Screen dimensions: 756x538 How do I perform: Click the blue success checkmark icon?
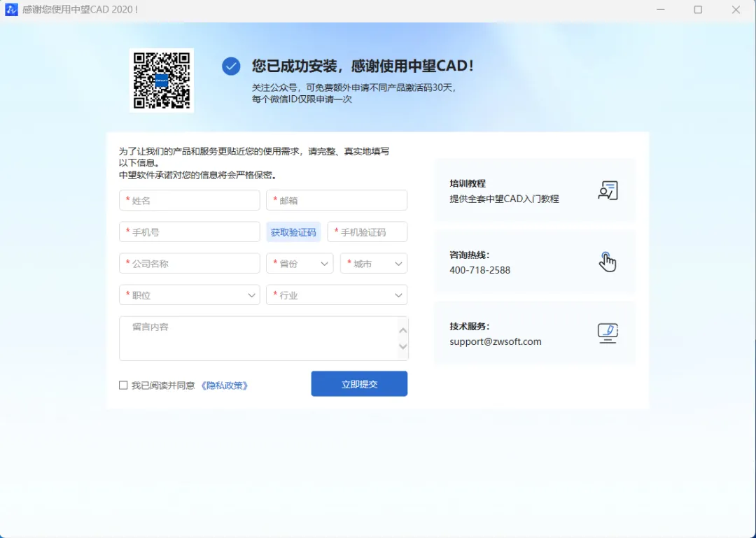[x=231, y=66]
